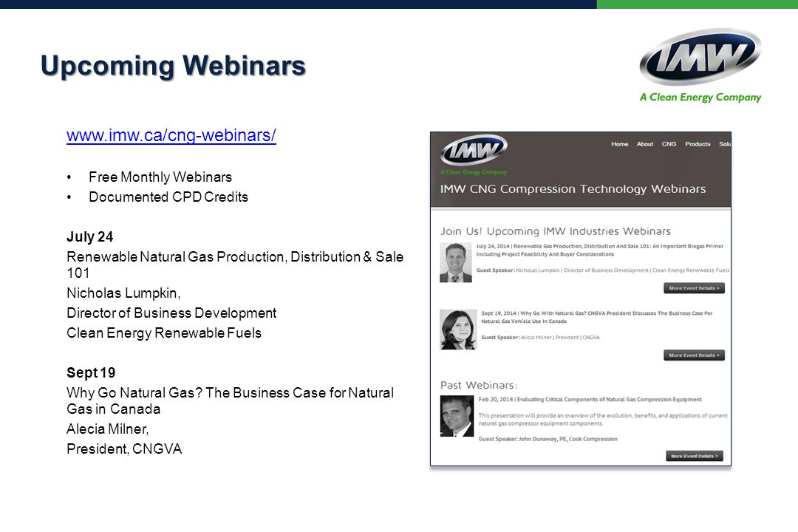Click Alicia Milner's speaker photo

(x=457, y=330)
